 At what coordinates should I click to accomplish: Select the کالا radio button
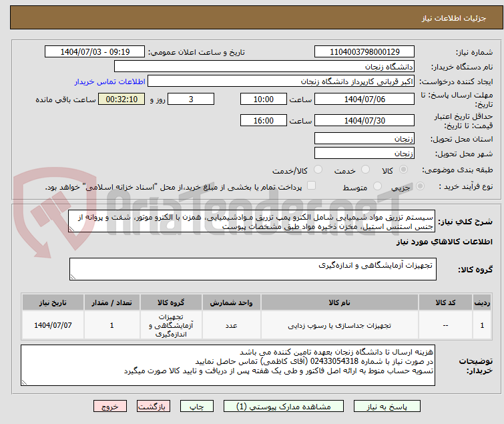(x=403, y=170)
